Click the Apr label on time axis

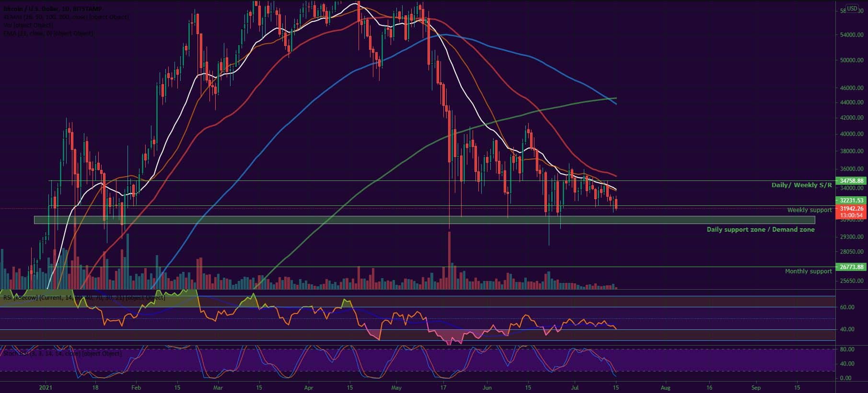click(x=308, y=387)
